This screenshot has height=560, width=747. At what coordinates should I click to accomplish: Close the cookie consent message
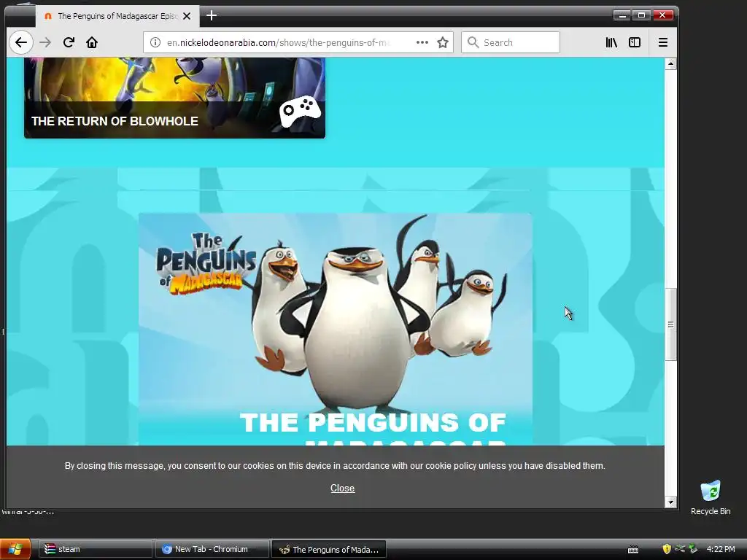click(x=343, y=488)
